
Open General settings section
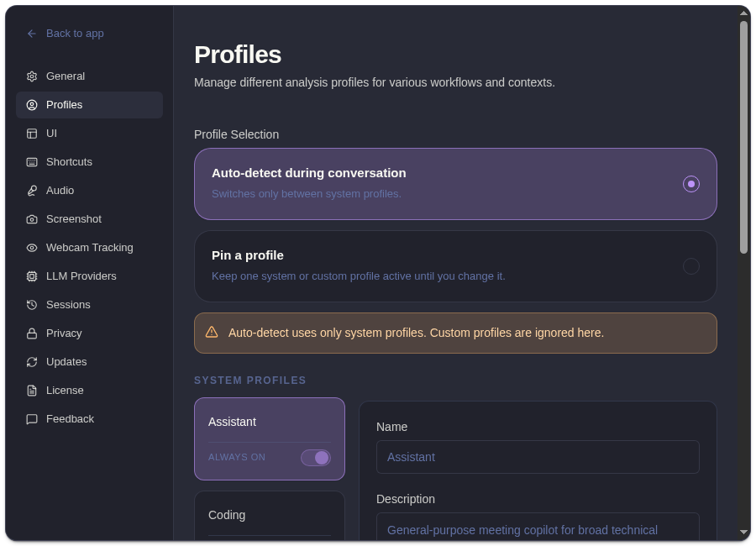click(89, 76)
